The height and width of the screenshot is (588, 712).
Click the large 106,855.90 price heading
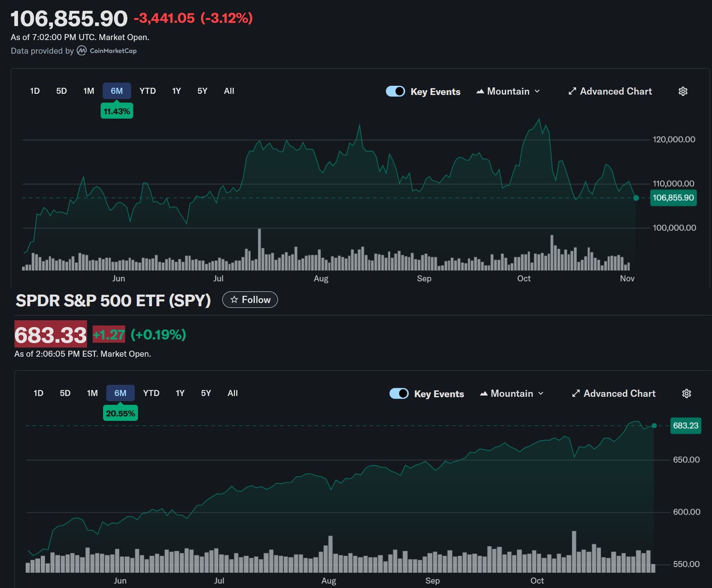[69, 19]
